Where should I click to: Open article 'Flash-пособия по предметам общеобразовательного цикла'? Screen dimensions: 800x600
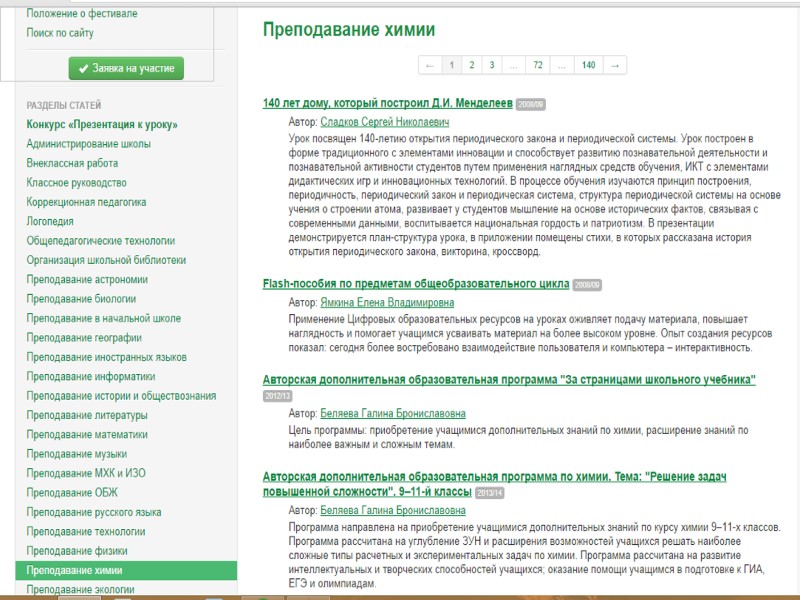[x=416, y=284]
